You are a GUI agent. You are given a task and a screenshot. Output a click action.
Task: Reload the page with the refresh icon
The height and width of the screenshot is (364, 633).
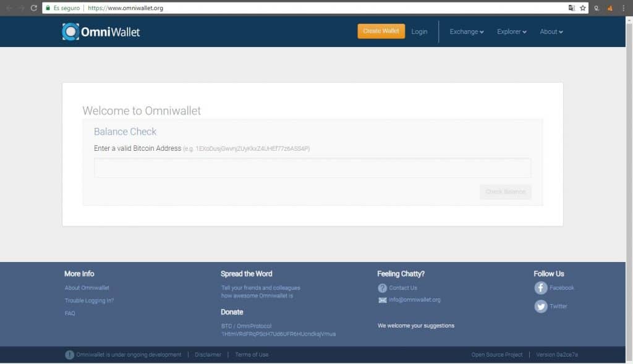[34, 7]
